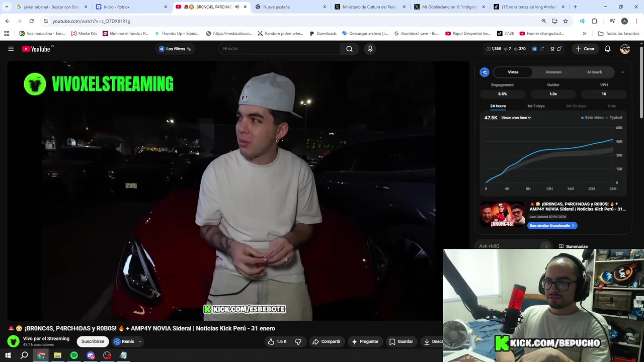Go back with the browser back arrow
The width and height of the screenshot is (644, 362).
pos(7,21)
